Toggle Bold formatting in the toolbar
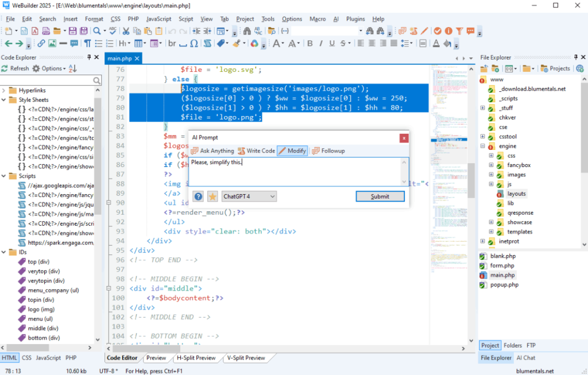 pyautogui.click(x=310, y=44)
